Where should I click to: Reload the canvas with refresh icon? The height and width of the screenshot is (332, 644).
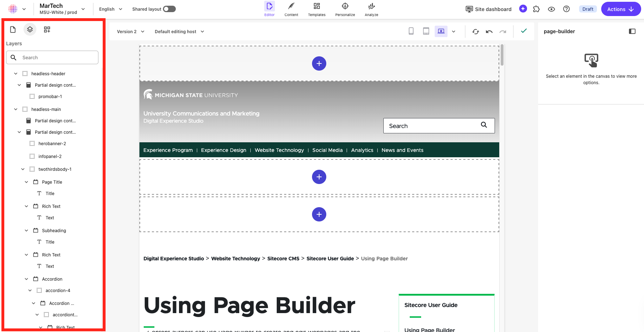(476, 31)
